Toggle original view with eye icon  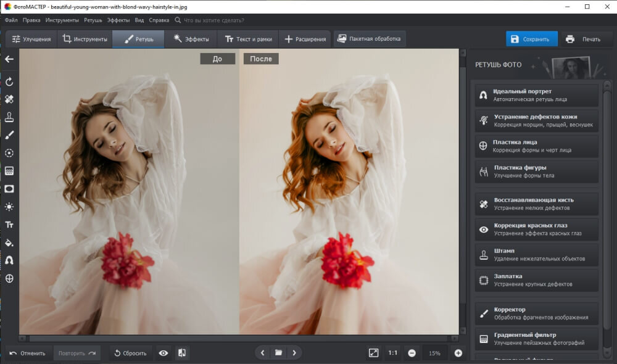pyautogui.click(x=164, y=353)
